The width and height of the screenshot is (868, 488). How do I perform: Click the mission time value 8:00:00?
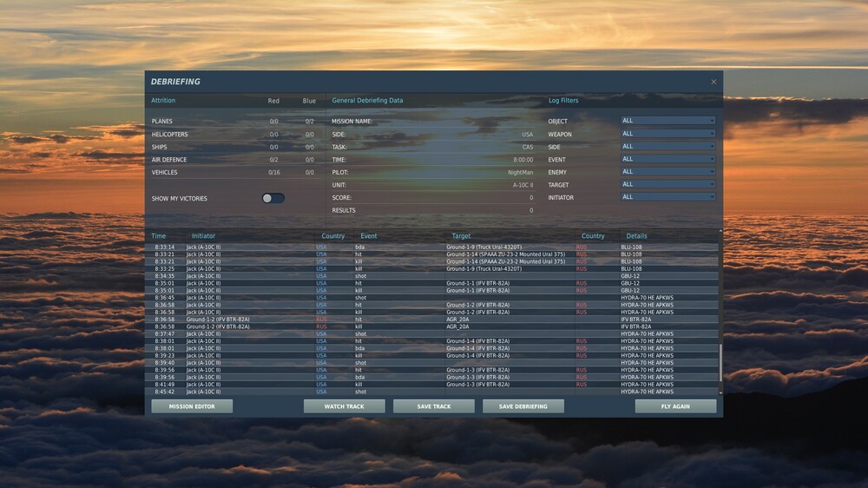pyautogui.click(x=523, y=160)
